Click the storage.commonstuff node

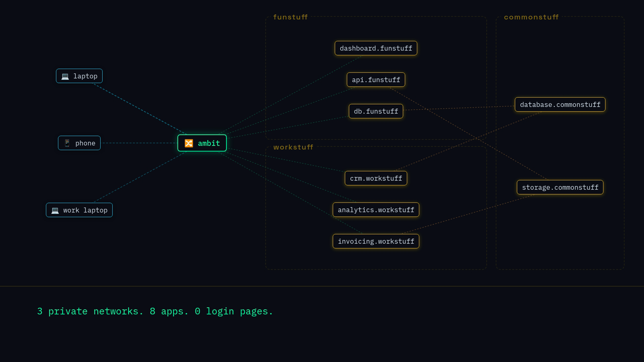[x=560, y=187]
